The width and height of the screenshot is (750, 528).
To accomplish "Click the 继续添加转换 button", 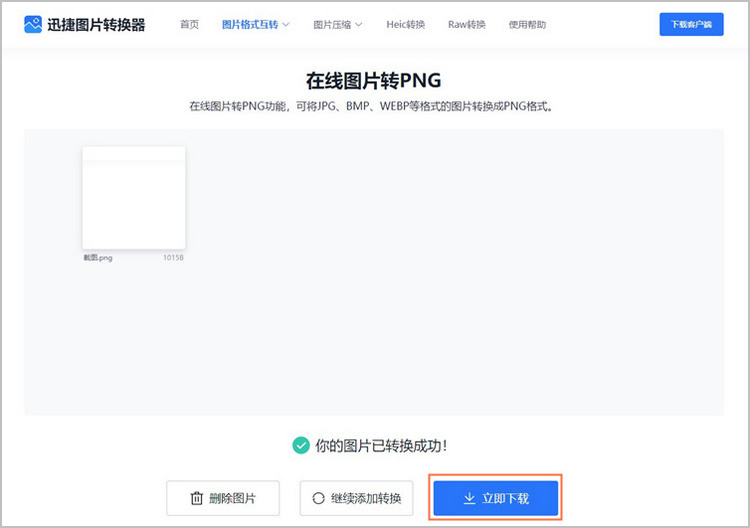I will click(x=356, y=498).
